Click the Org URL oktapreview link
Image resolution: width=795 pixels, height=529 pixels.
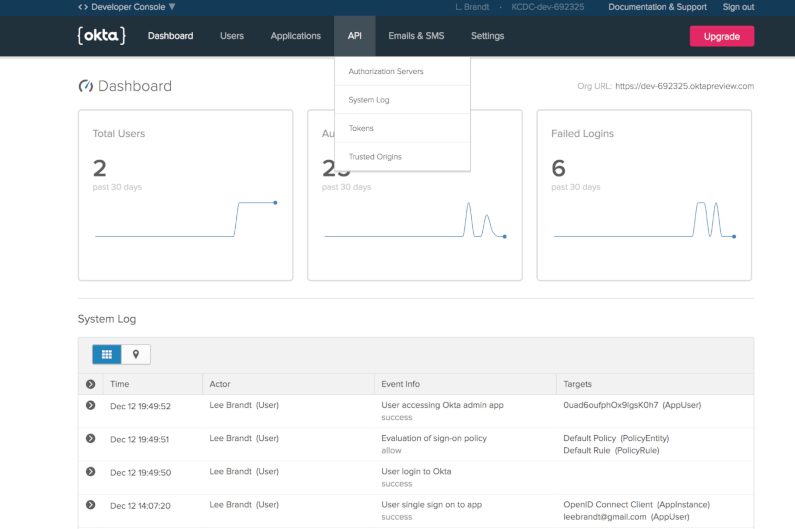[x=684, y=86]
